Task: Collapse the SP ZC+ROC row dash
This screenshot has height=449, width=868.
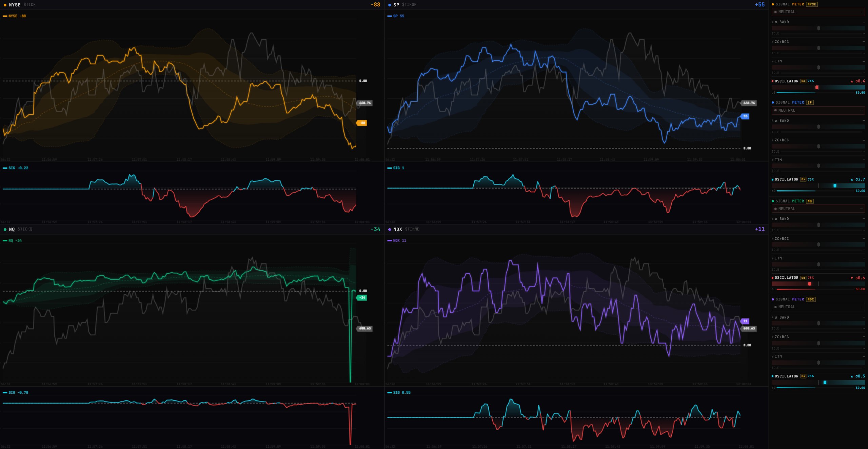Action: [x=864, y=140]
